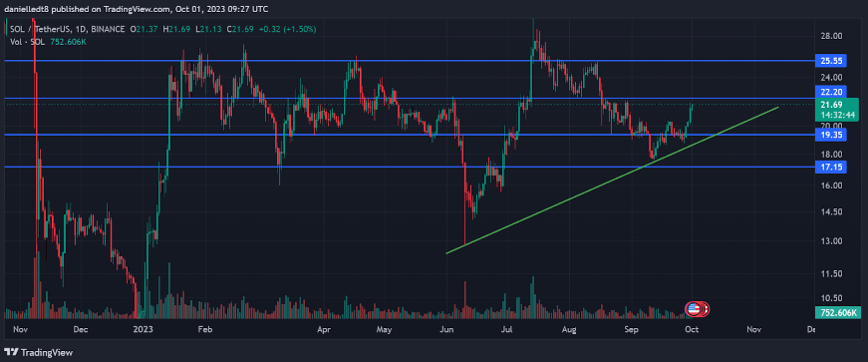The image size is (868, 362).
Task: Click the Dec label on the time axis
Action: [x=81, y=329]
